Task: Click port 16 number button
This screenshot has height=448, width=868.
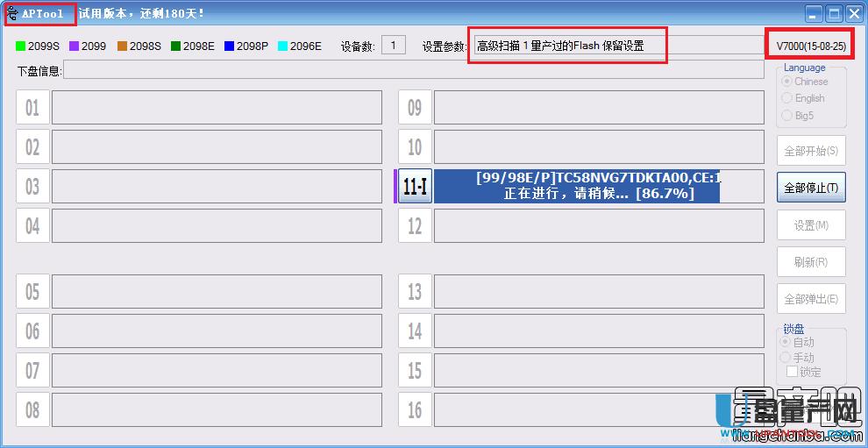Action: (416, 409)
